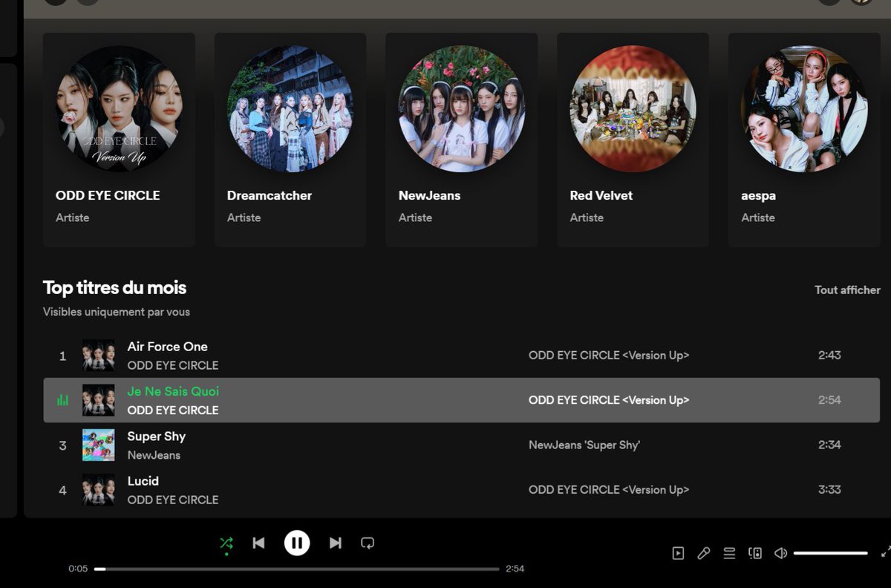Toggle repeat mode

click(368, 543)
